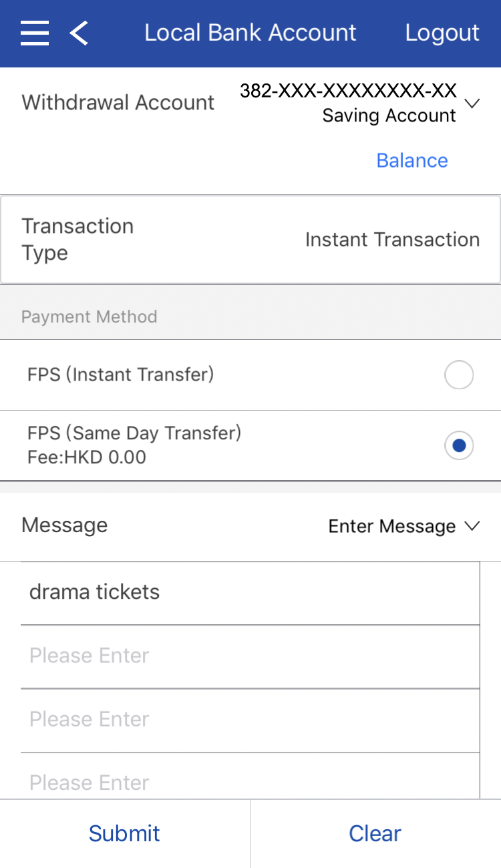The height and width of the screenshot is (868, 501).
Task: Submit the transfer form
Action: click(x=125, y=833)
